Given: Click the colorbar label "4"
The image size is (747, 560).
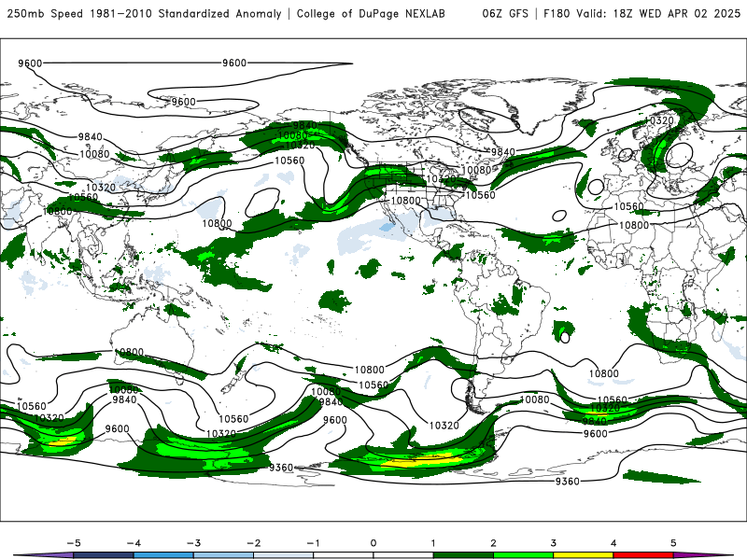Looking at the screenshot, I should [613, 543].
